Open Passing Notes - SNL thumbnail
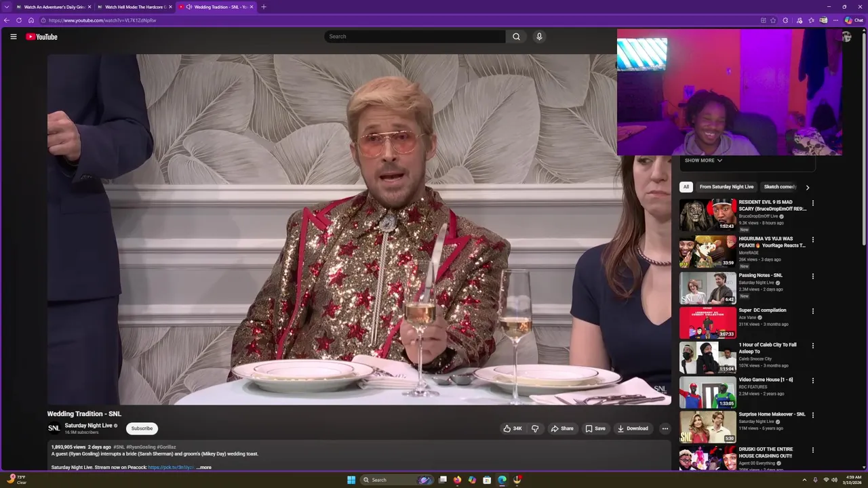868x488 pixels. (x=708, y=288)
